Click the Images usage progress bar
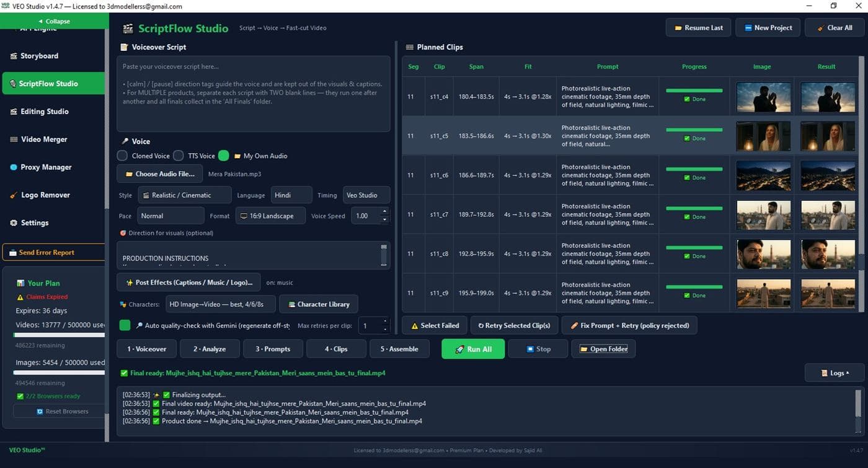 pos(60,373)
